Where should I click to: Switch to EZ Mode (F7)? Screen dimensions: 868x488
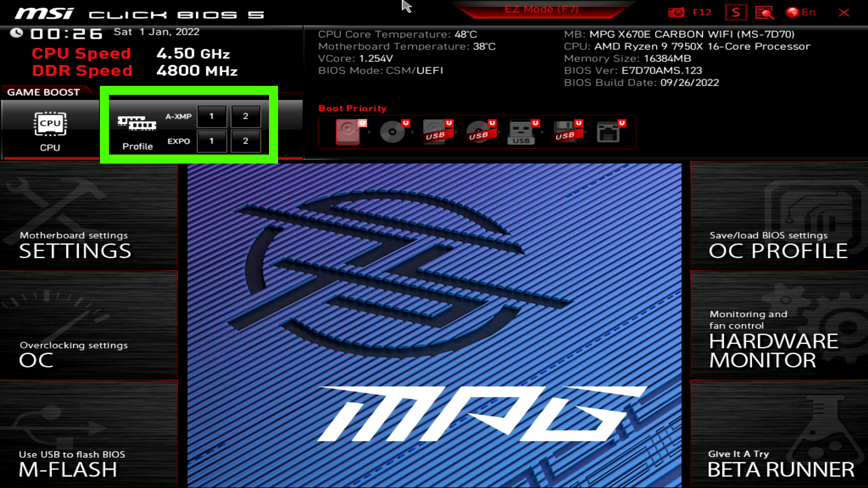(x=541, y=9)
